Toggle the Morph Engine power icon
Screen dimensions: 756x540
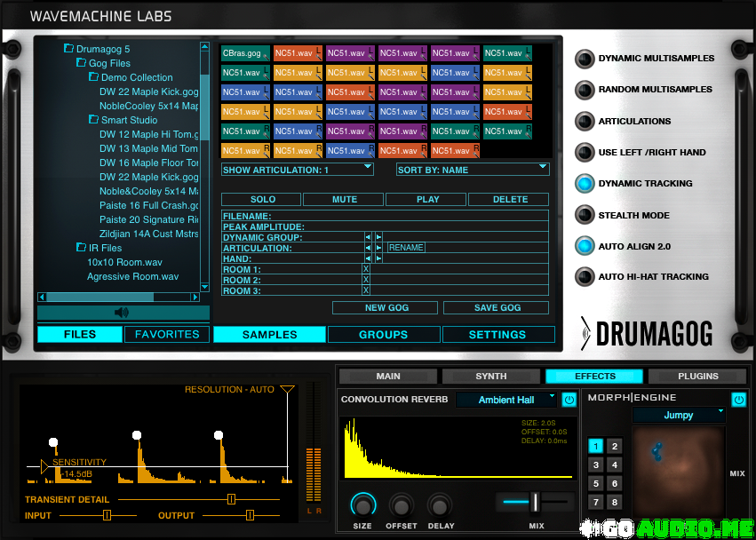click(x=738, y=399)
